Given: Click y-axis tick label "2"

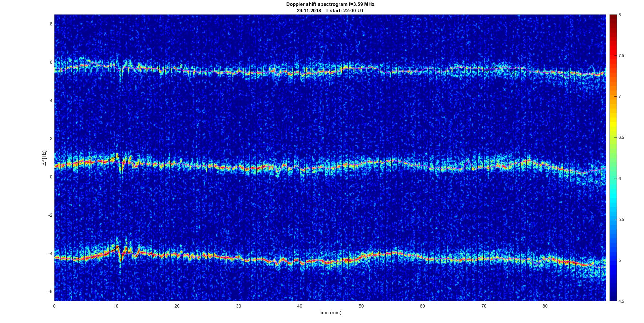Looking at the screenshot, I should 51,138.
